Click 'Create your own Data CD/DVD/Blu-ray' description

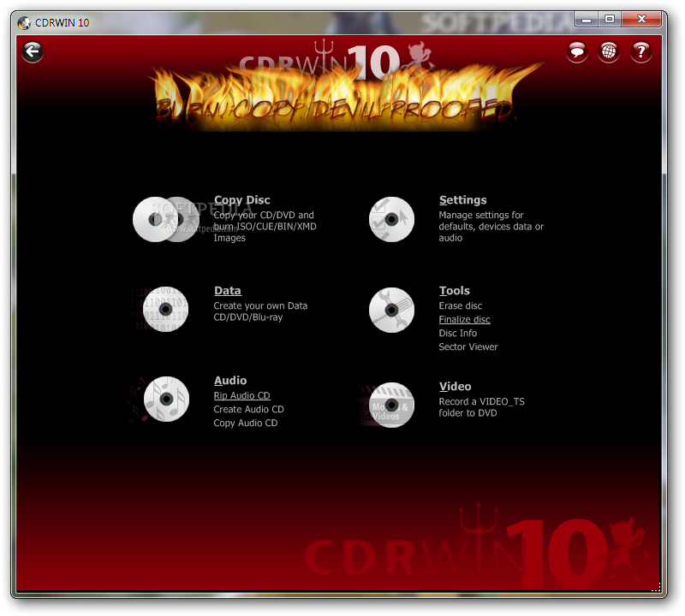[x=260, y=311]
